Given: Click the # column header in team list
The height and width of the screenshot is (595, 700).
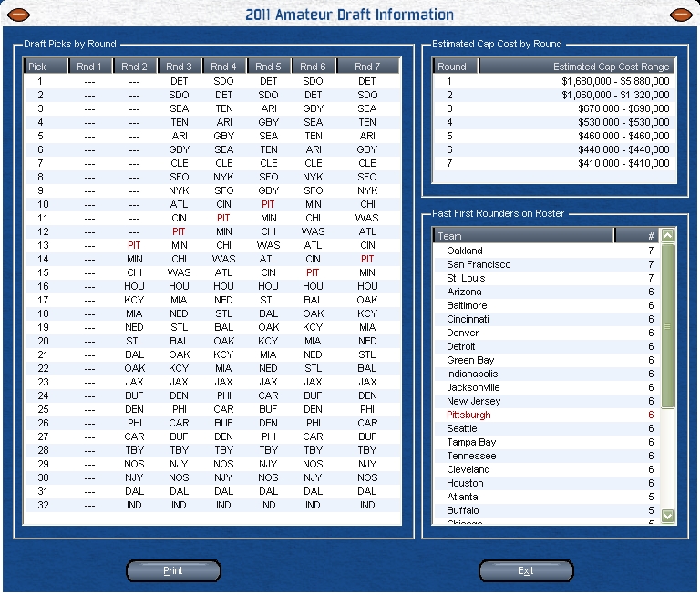Looking at the screenshot, I should point(650,236).
